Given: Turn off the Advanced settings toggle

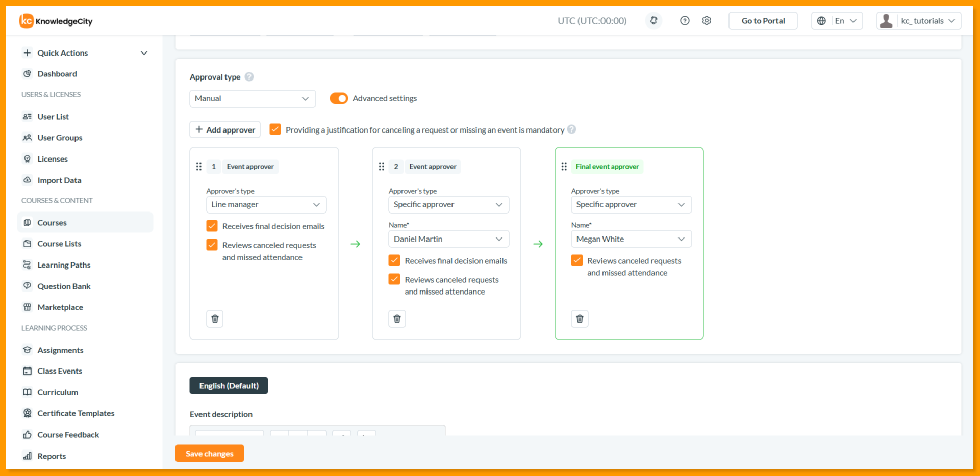Looking at the screenshot, I should [x=339, y=98].
